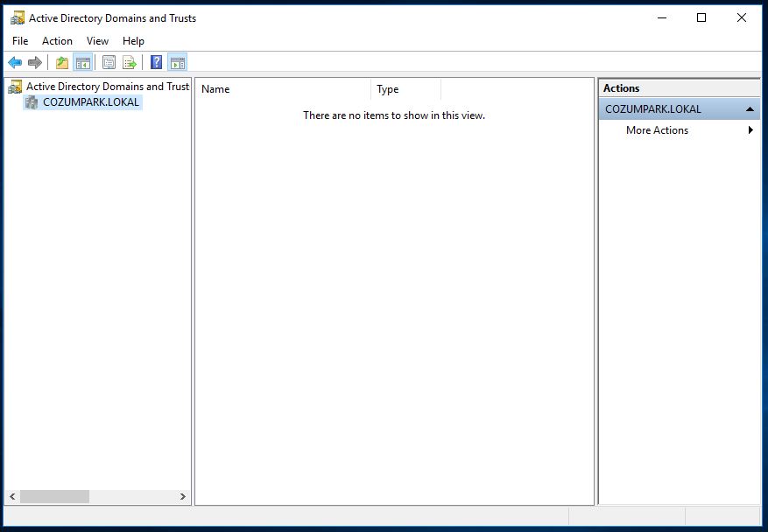This screenshot has width=768, height=532.
Task: Open Properties via the toolbar icon
Action: pyautogui.click(x=109, y=62)
